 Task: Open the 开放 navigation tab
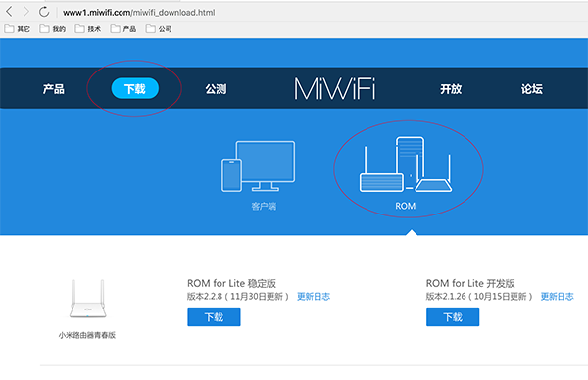coord(451,89)
